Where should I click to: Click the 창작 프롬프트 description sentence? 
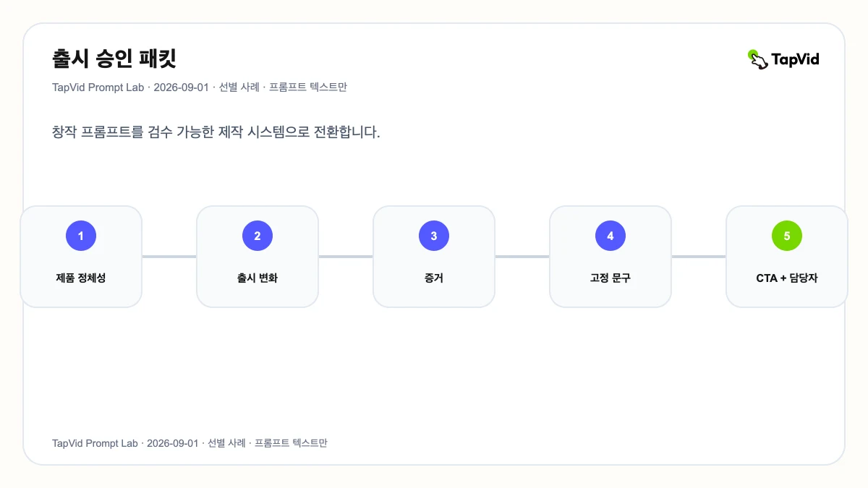(216, 133)
